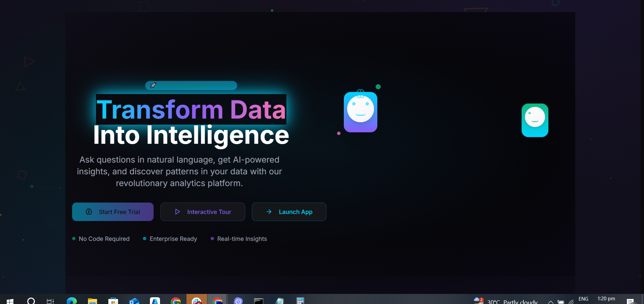Open Outlook from the taskbar
The image size is (644, 304).
[x=134, y=301]
